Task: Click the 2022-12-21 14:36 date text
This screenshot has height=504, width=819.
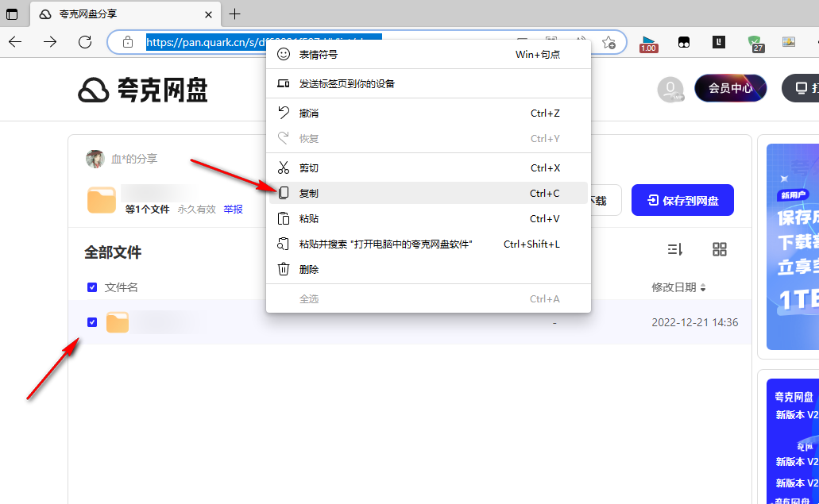Action: [x=695, y=322]
